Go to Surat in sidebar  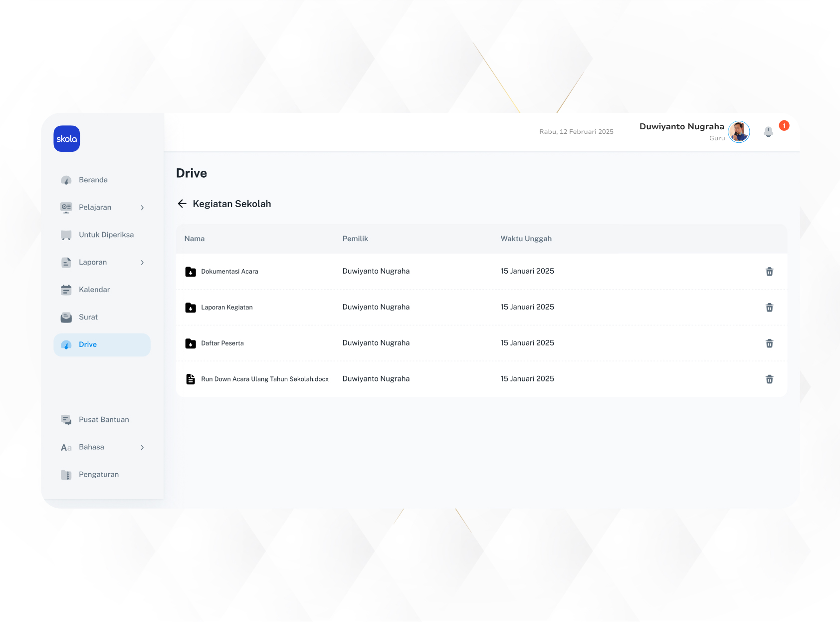tap(88, 317)
